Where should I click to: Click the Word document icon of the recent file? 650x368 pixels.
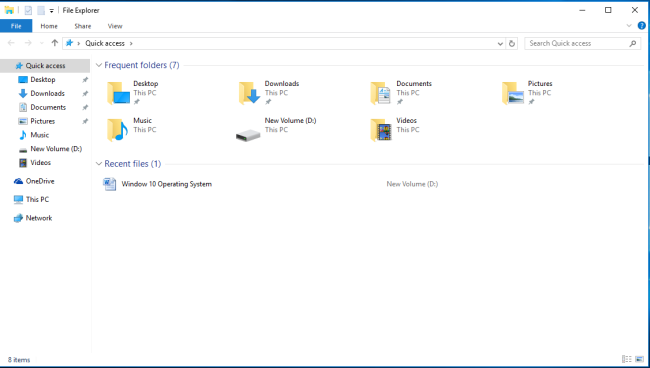[x=109, y=184]
